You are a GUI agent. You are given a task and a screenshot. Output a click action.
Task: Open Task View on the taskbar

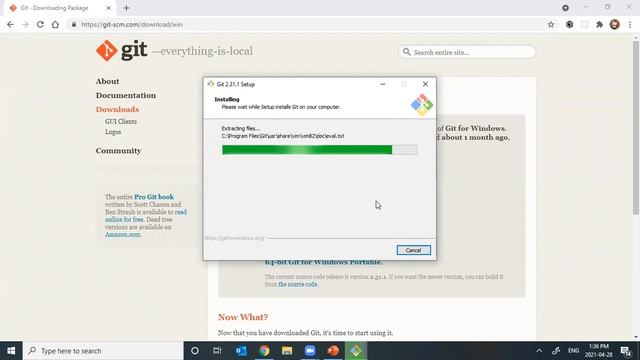pos(217,351)
